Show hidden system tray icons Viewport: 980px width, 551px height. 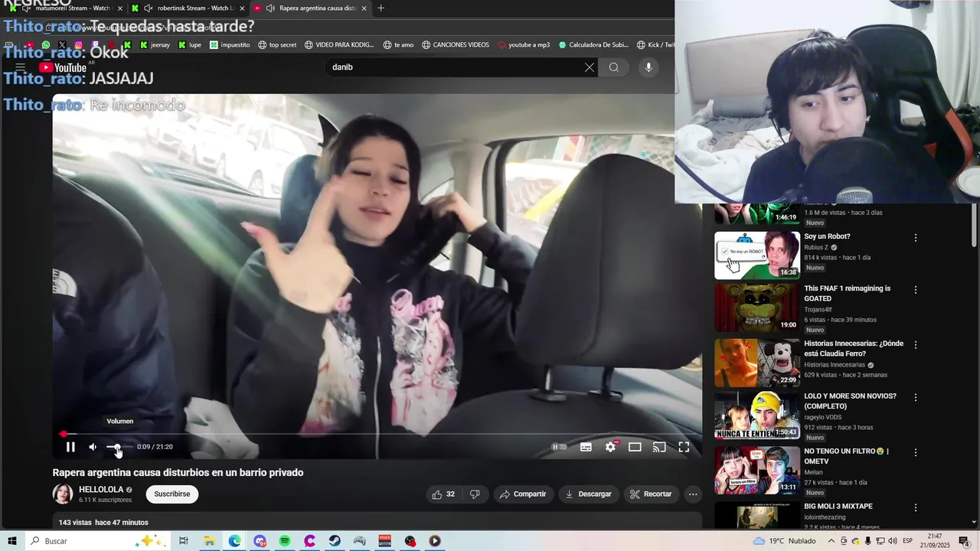[831, 541]
